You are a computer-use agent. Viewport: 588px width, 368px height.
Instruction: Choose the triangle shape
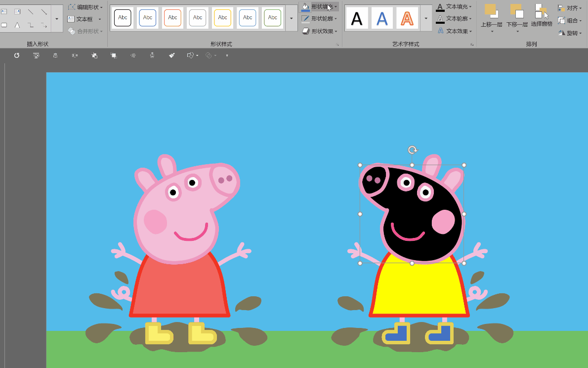click(17, 25)
